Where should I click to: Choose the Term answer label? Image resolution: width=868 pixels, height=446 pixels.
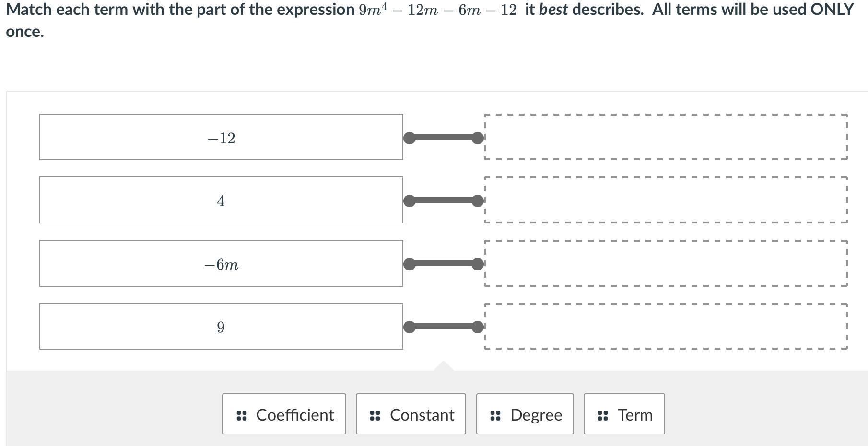(x=635, y=415)
